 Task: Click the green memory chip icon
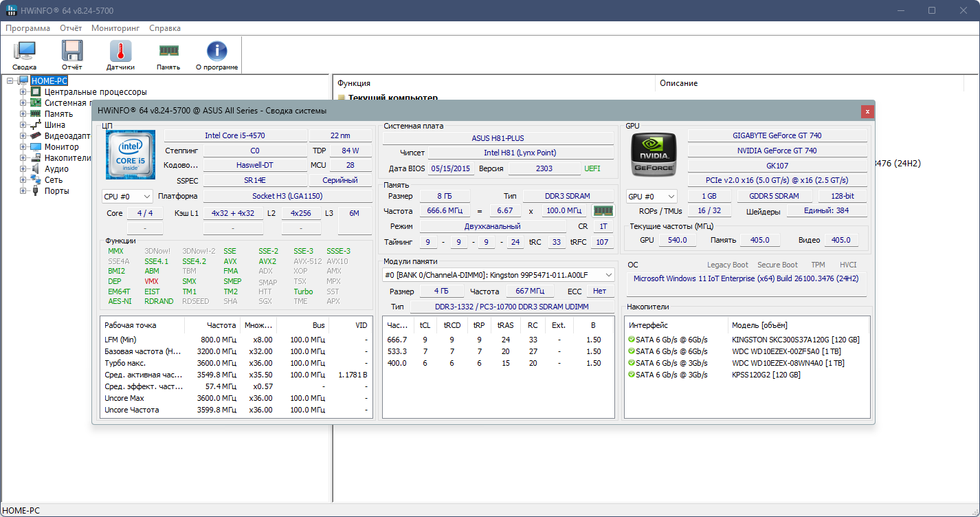603,210
